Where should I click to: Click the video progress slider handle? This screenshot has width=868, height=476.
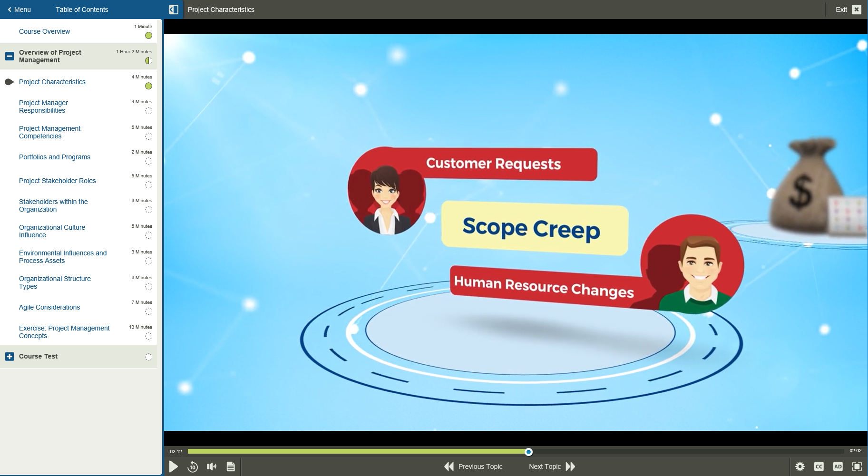click(x=528, y=452)
